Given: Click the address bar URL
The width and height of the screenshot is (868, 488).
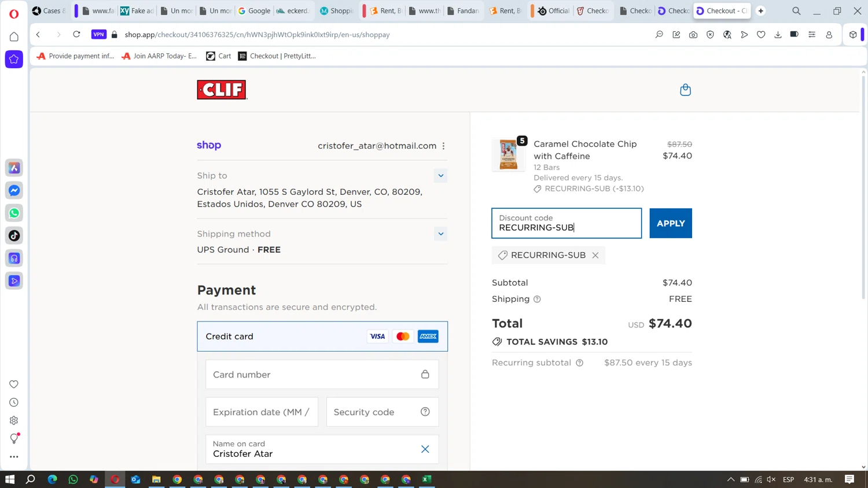Looking at the screenshot, I should pos(257,35).
